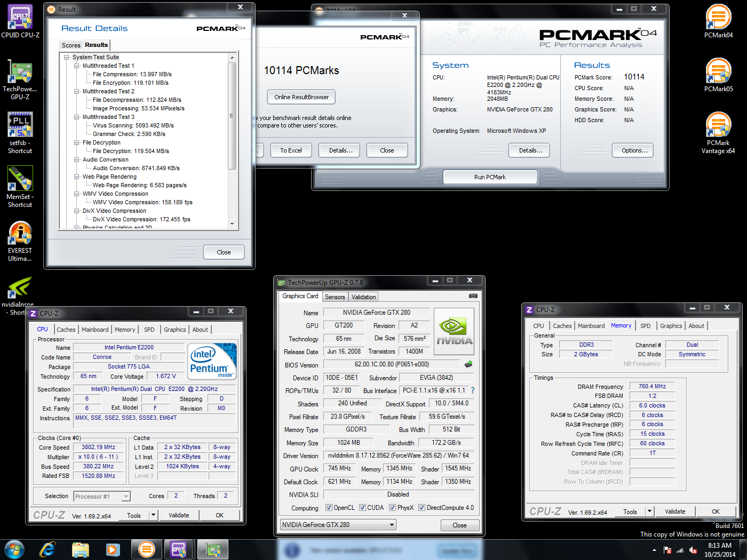Click the Result Details vertical scrollbar thumb
This screenshot has width=747, height=560.
coord(232,116)
